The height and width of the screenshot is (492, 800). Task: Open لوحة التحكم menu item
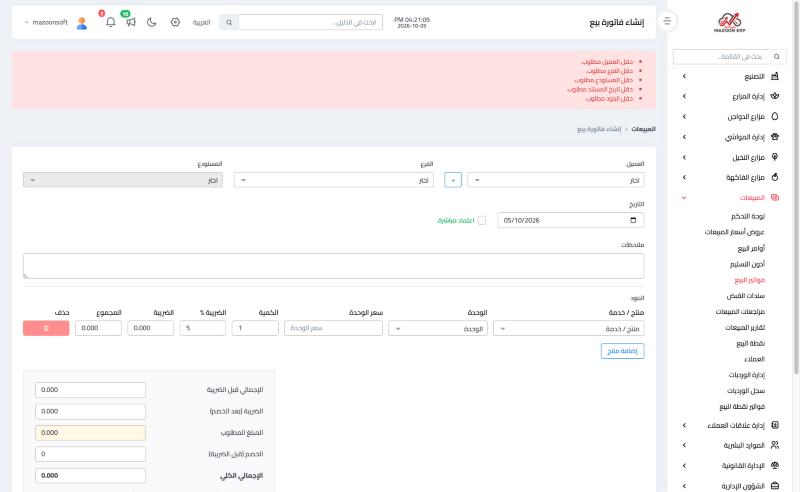[747, 216]
